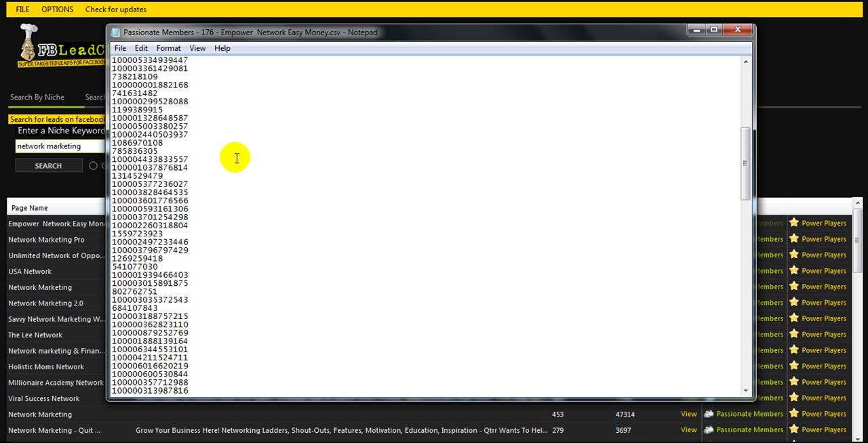The image size is (868, 443).
Task: Open Power Players for Network Marketing - Quit row
Action: point(824,430)
